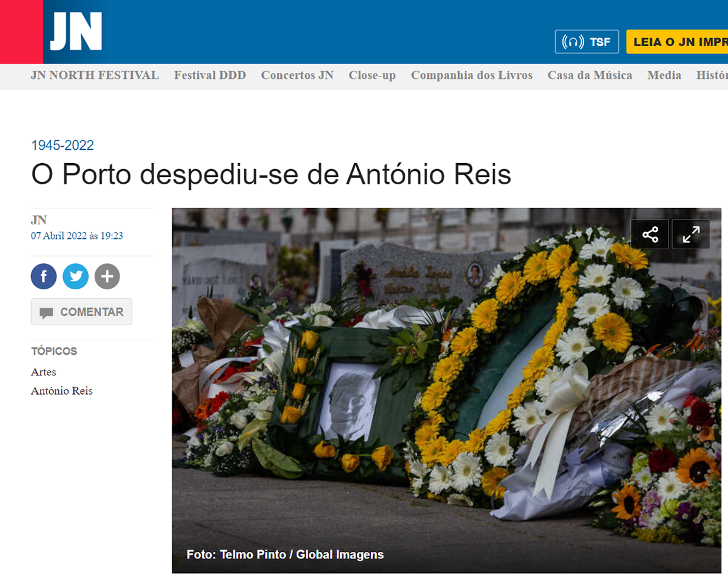The width and height of the screenshot is (728, 587).
Task: Open TSF radio button
Action: tap(587, 42)
